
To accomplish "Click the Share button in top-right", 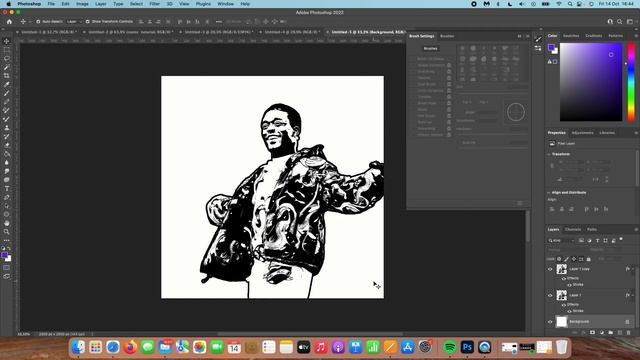I will tap(610, 22).
